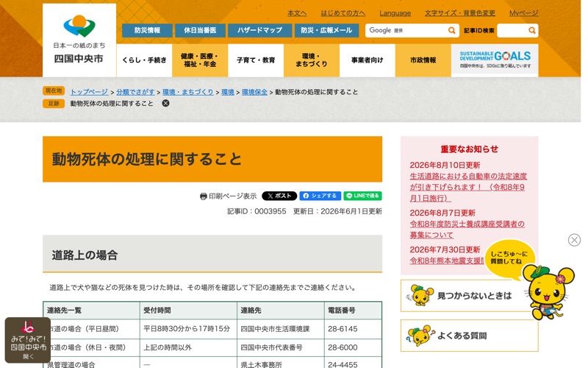588x368 pixels.
Task: Open the 健康・医療・福祉・年金 menu
Action: point(200,60)
